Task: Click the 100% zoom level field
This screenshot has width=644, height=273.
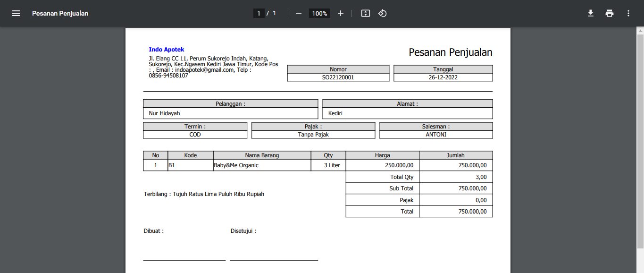Action: tap(319, 13)
